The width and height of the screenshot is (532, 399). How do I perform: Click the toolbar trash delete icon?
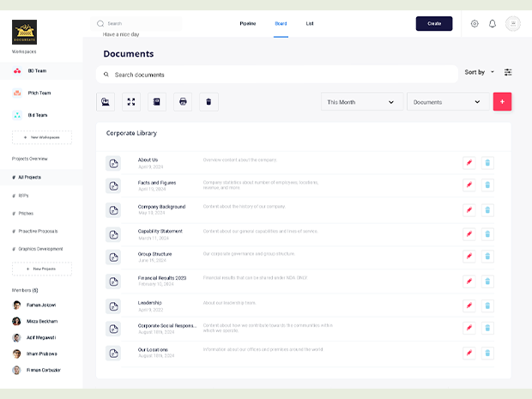tap(209, 102)
